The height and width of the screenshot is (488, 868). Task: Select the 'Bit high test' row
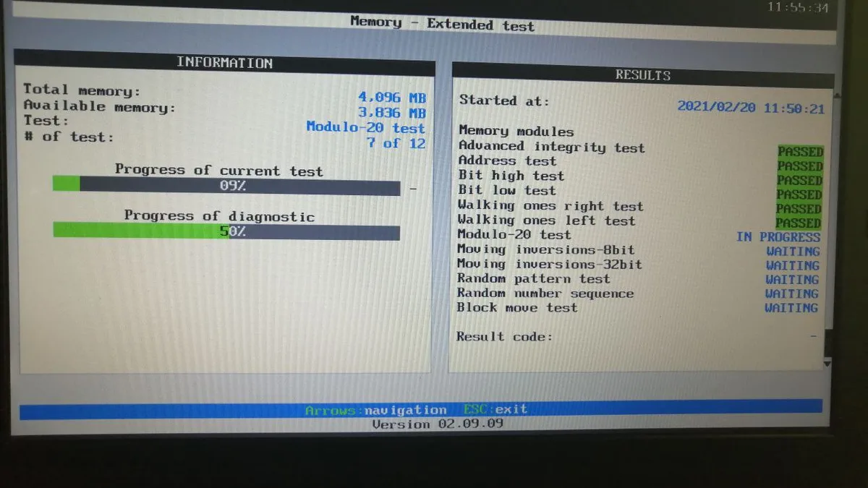click(640, 177)
